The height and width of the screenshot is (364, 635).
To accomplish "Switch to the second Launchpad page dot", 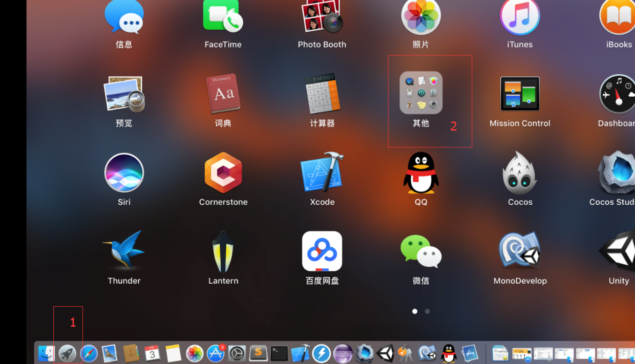I will (x=427, y=311).
